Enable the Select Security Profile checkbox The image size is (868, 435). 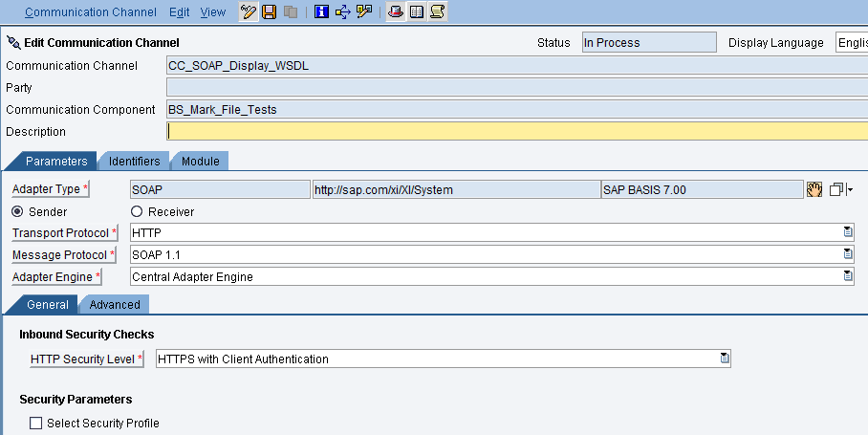click(36, 423)
